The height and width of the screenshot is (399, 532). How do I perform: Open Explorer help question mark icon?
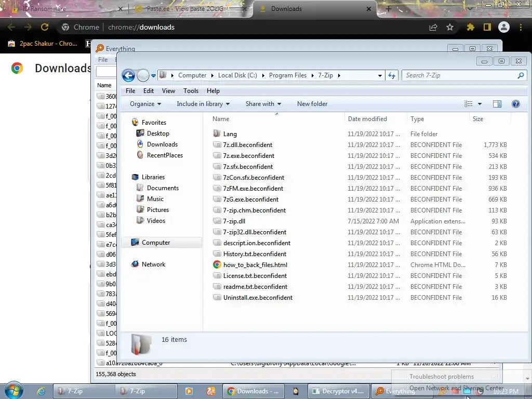coord(516,104)
